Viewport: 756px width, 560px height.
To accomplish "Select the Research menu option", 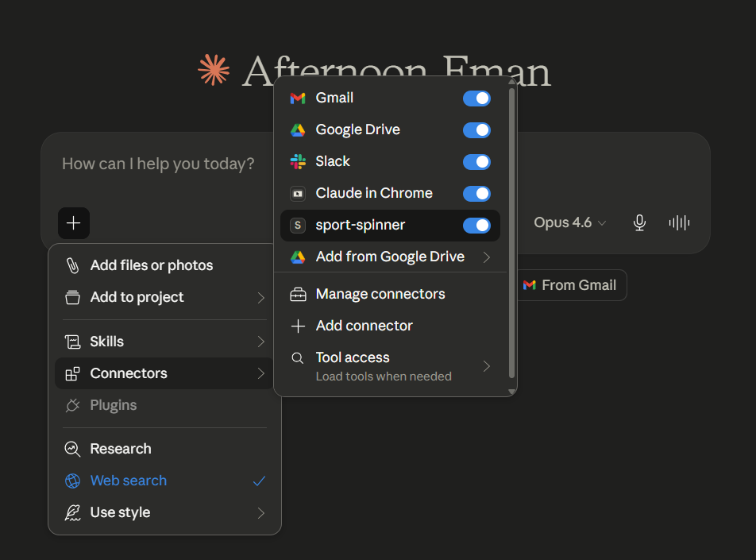I will click(165, 449).
